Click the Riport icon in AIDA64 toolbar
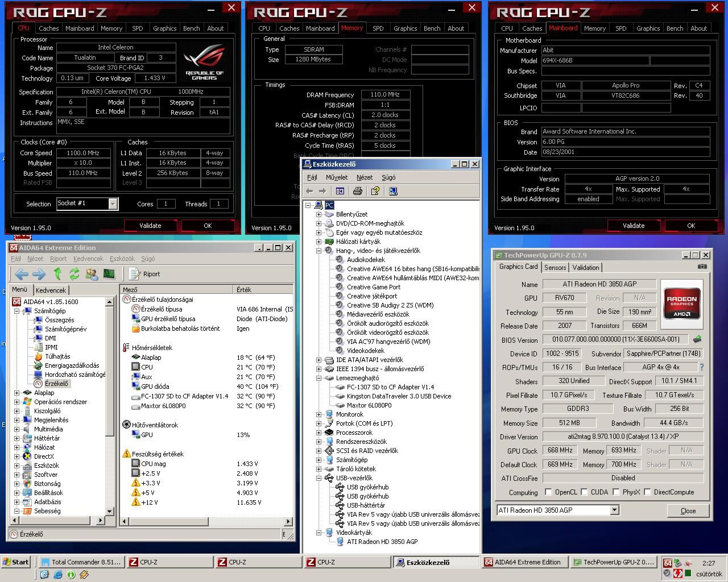This screenshot has width=728, height=582. (135, 274)
